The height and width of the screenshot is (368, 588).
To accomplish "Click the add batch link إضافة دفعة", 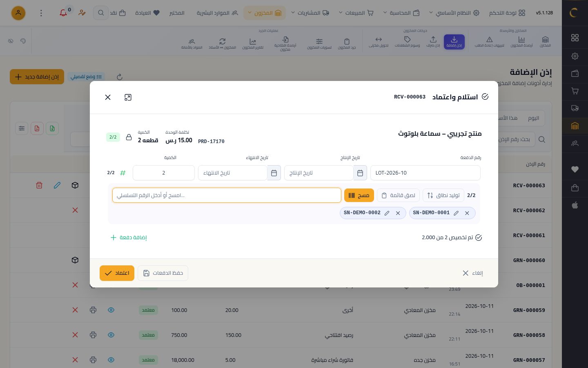I will click(129, 238).
